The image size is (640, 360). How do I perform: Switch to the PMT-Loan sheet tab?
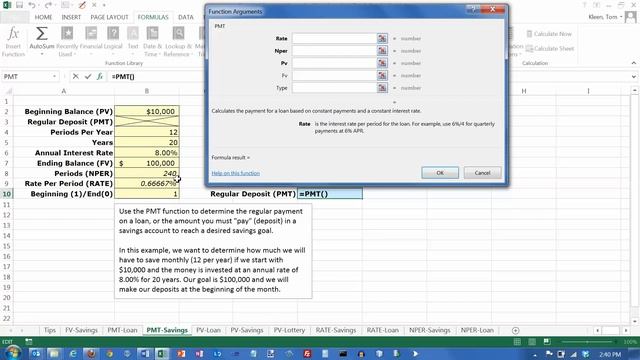[122, 330]
